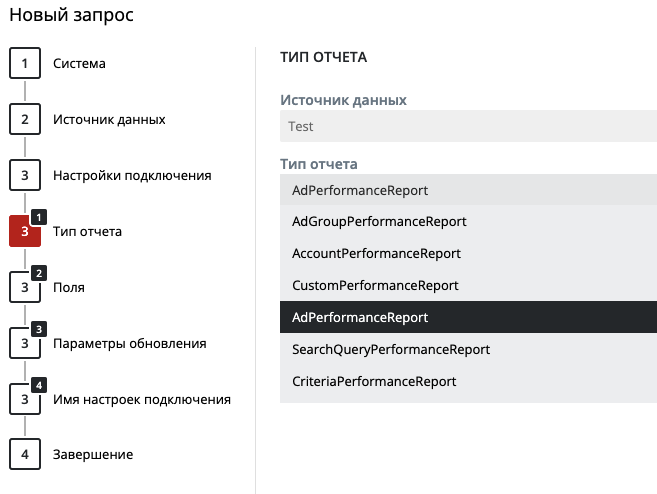Image resolution: width=657 pixels, height=494 pixels.
Task: Click the Система step label
Action: click(x=79, y=64)
